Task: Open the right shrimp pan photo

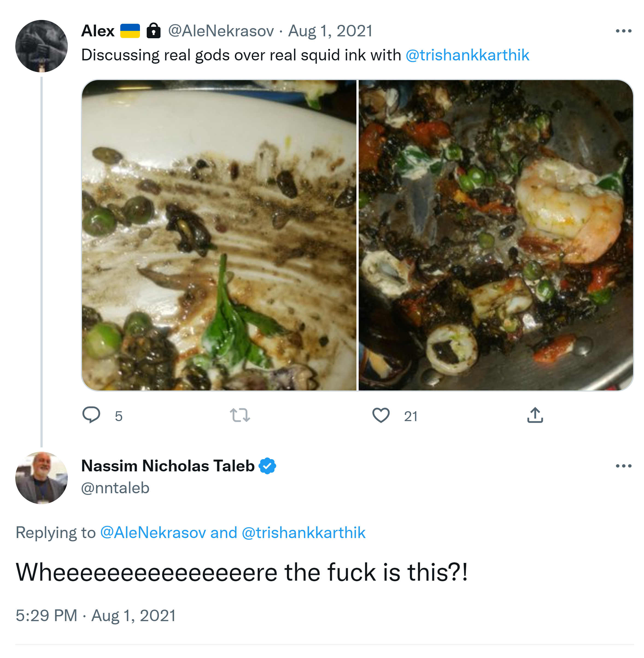Action: pos(496,235)
